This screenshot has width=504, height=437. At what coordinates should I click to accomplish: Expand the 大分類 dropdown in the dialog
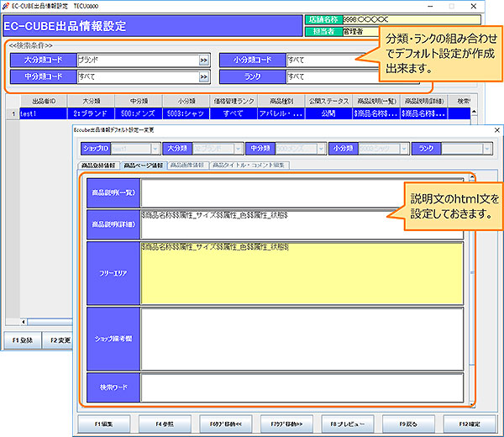pos(236,148)
